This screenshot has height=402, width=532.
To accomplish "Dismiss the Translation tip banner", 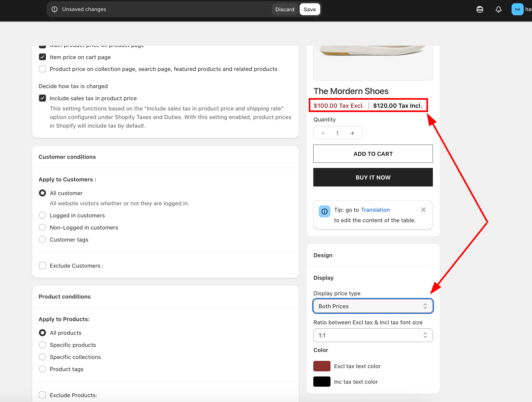I will pyautogui.click(x=423, y=210).
